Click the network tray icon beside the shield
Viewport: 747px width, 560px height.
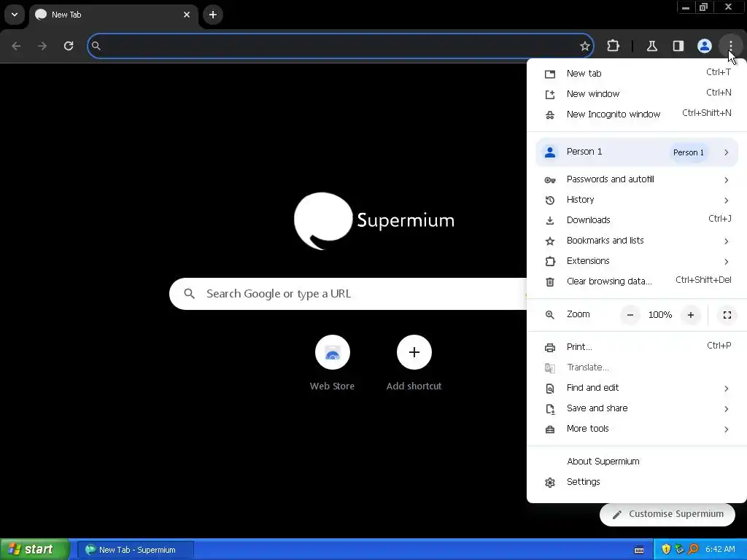click(x=680, y=550)
